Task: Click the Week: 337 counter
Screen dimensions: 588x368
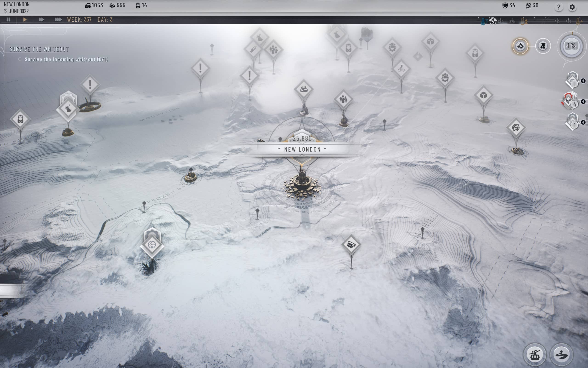Action: pos(79,20)
